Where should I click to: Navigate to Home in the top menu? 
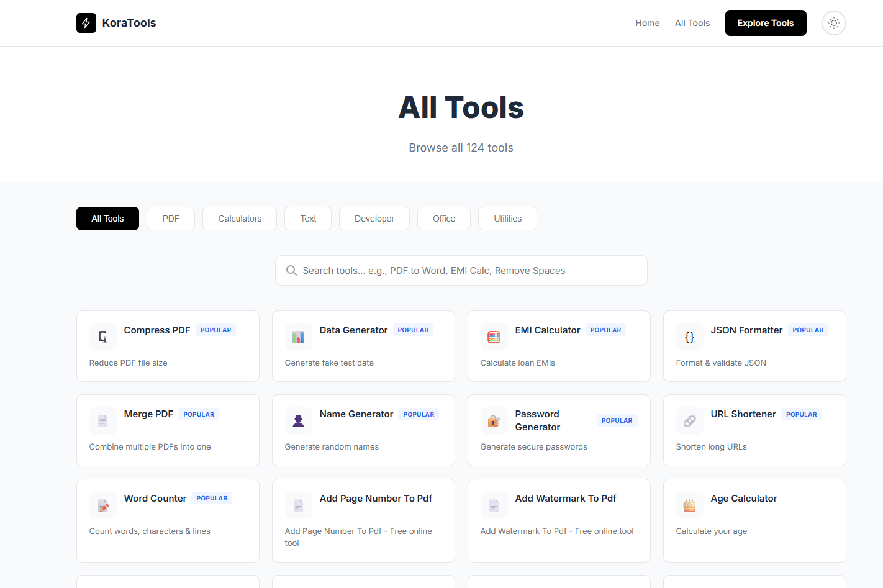tap(648, 22)
